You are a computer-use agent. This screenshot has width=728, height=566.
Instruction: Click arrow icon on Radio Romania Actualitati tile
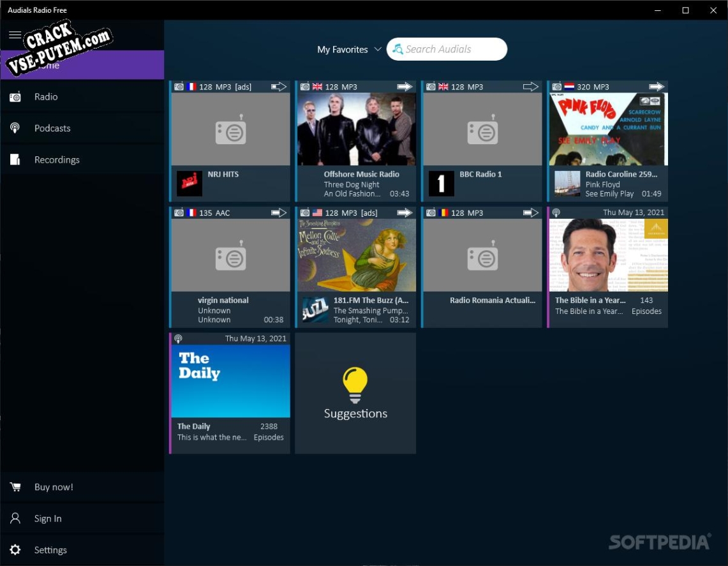coord(530,212)
